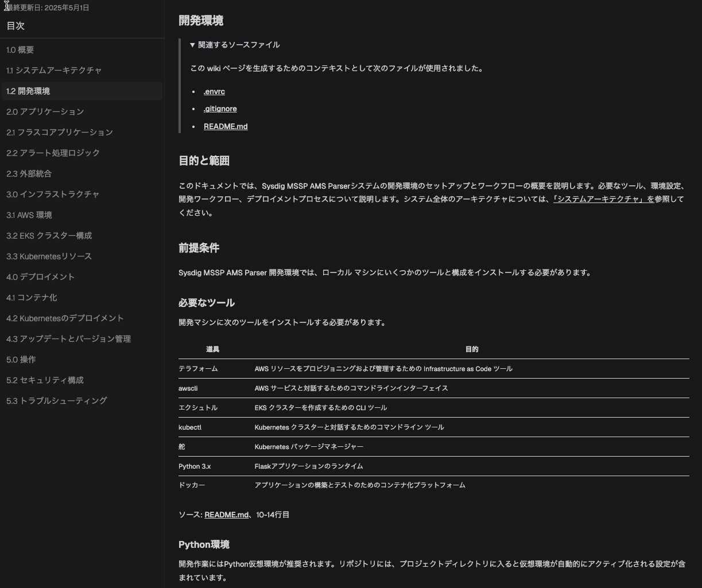
Task: Click the Python環境 heading
Action: pos(204,544)
